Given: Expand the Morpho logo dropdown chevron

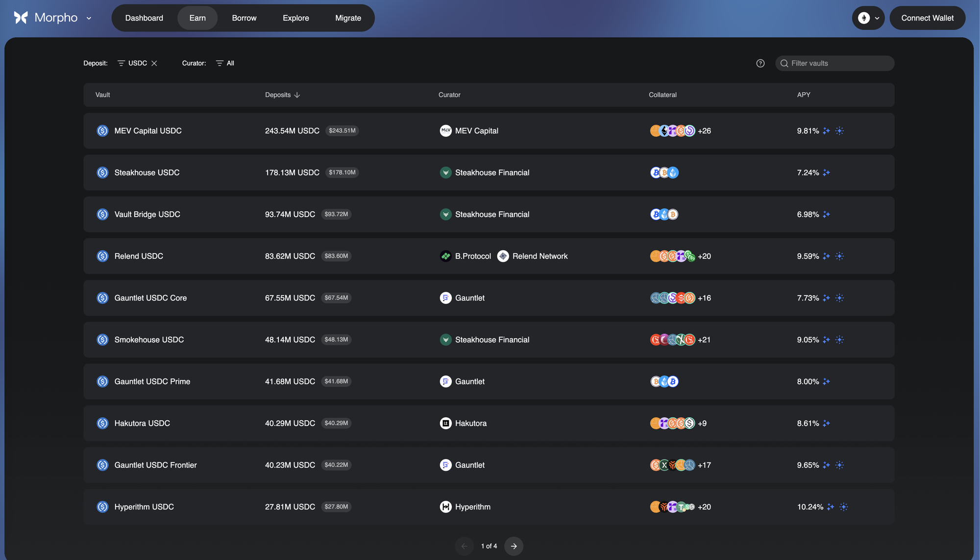Looking at the screenshot, I should (x=89, y=18).
